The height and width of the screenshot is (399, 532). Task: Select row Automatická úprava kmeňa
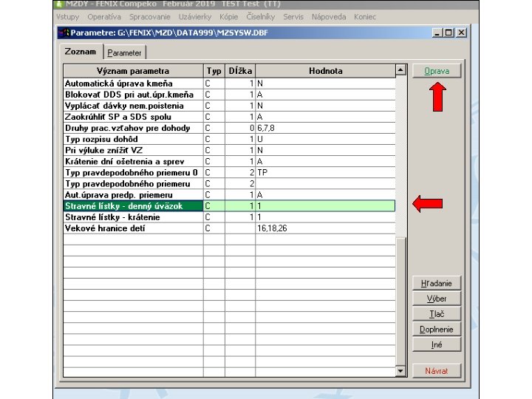tap(229, 83)
